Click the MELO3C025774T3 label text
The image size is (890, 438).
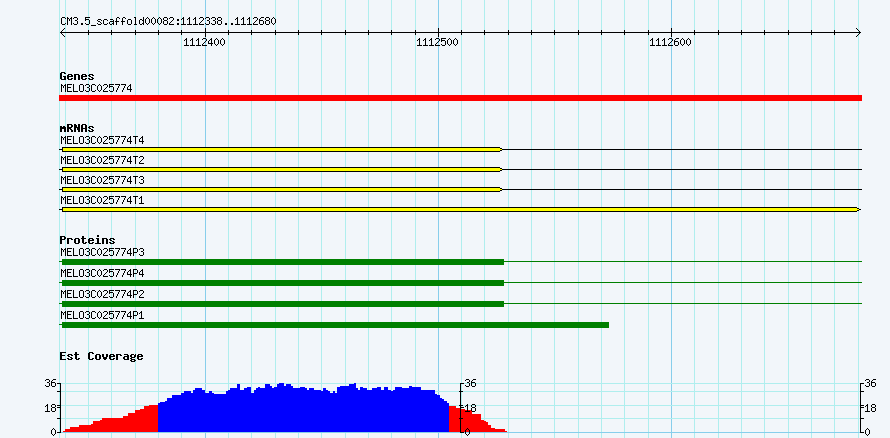coord(102,180)
